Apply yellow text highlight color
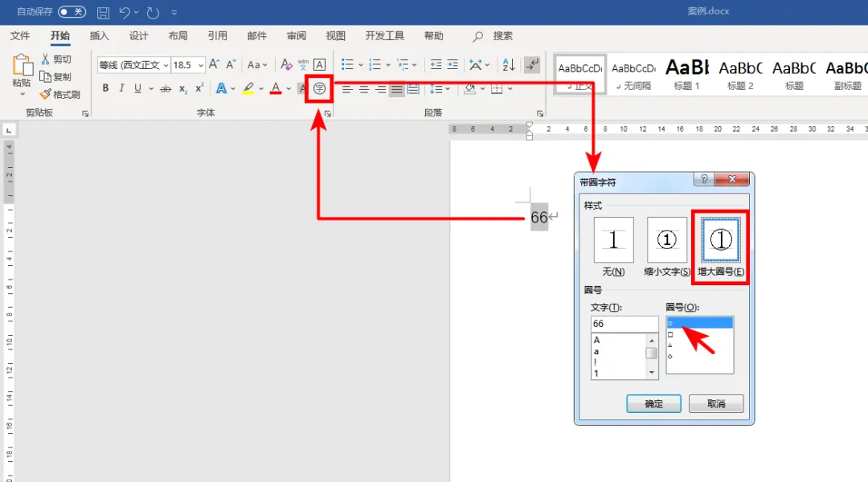 tap(248, 88)
